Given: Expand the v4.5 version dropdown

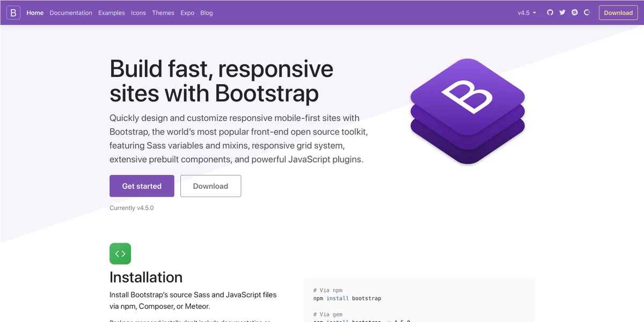Looking at the screenshot, I should pyautogui.click(x=527, y=13).
